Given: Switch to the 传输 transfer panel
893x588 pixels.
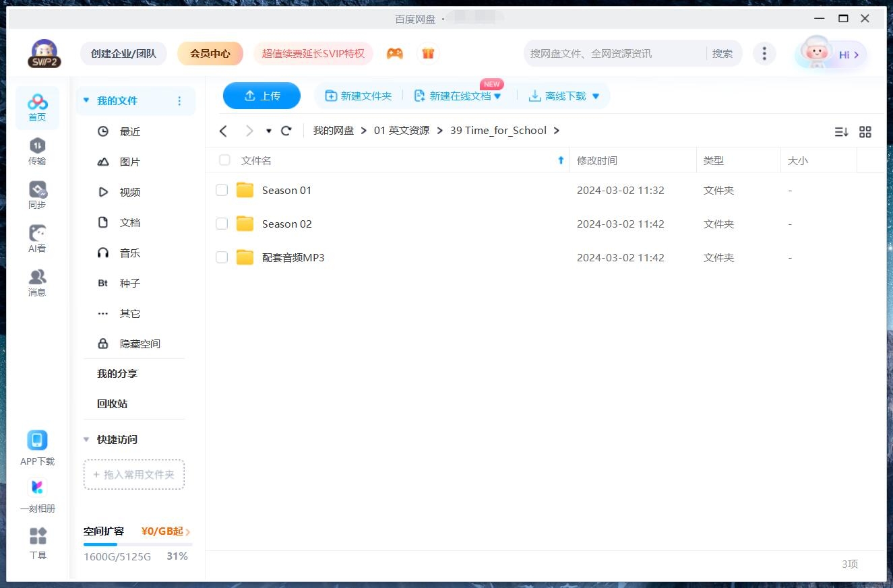Looking at the screenshot, I should (37, 150).
